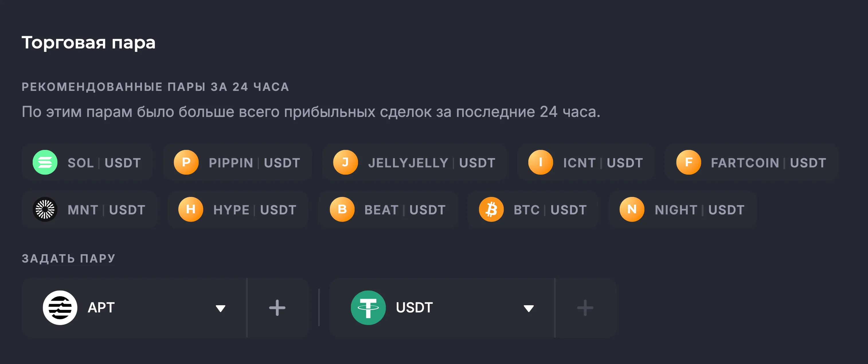Screen dimensions: 868x364
Task: Click the green Tether USDT logo
Action: (x=368, y=307)
